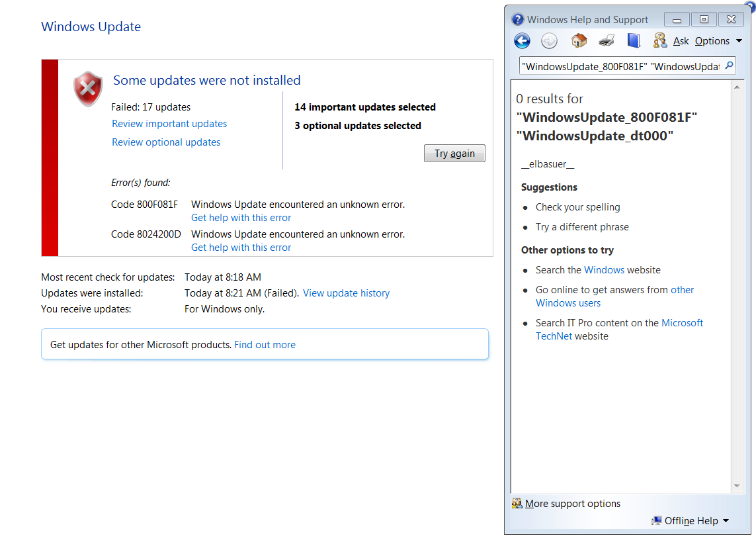Click 'For Windows only.' text
756x556 pixels.
[x=225, y=309]
